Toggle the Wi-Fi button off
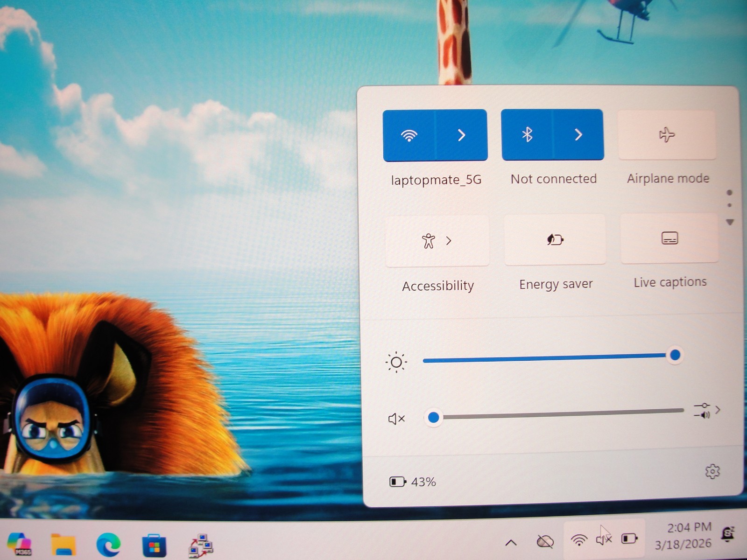The image size is (747, 560). [409, 135]
